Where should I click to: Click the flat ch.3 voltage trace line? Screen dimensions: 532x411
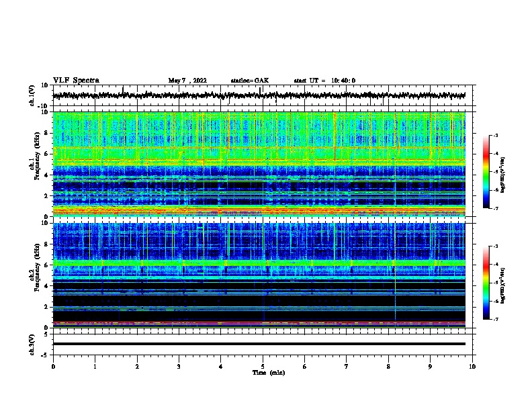(x=259, y=344)
